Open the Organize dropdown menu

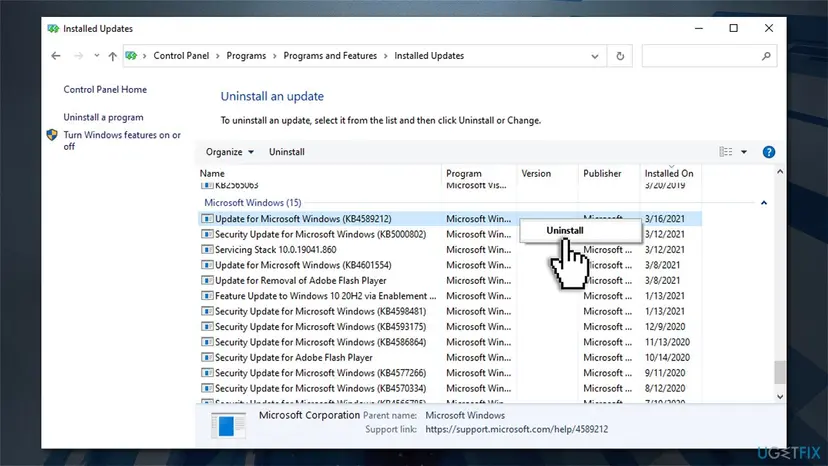(230, 152)
